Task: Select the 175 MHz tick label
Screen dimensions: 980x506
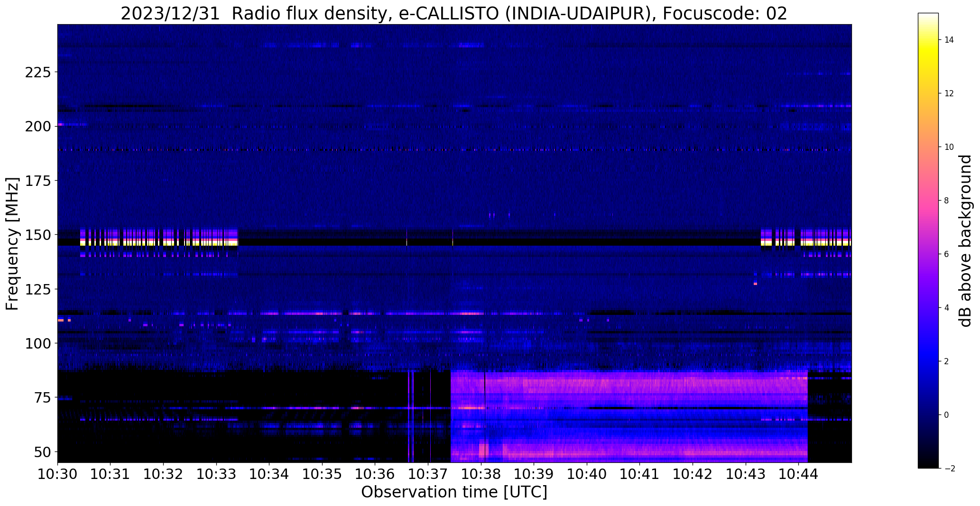Action: 37,181
